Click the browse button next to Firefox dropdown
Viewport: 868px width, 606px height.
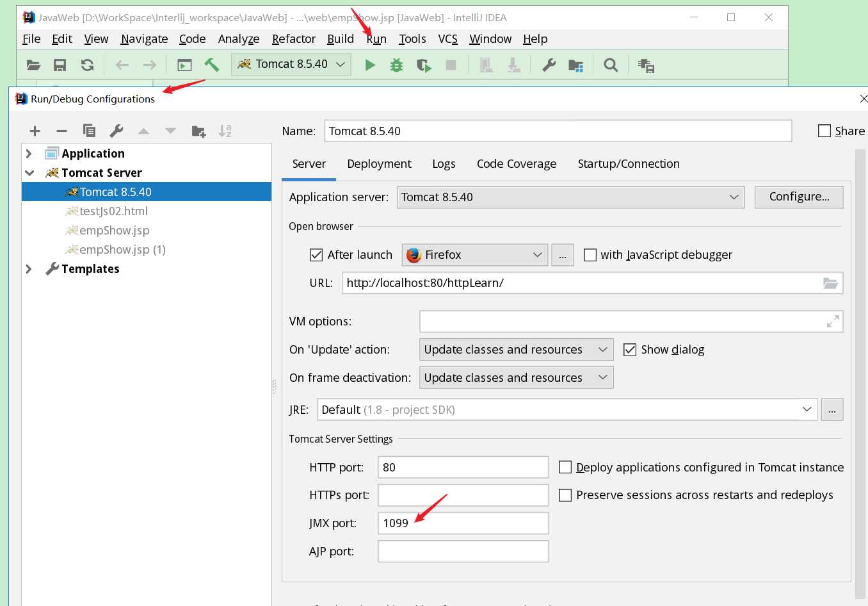[x=563, y=255]
